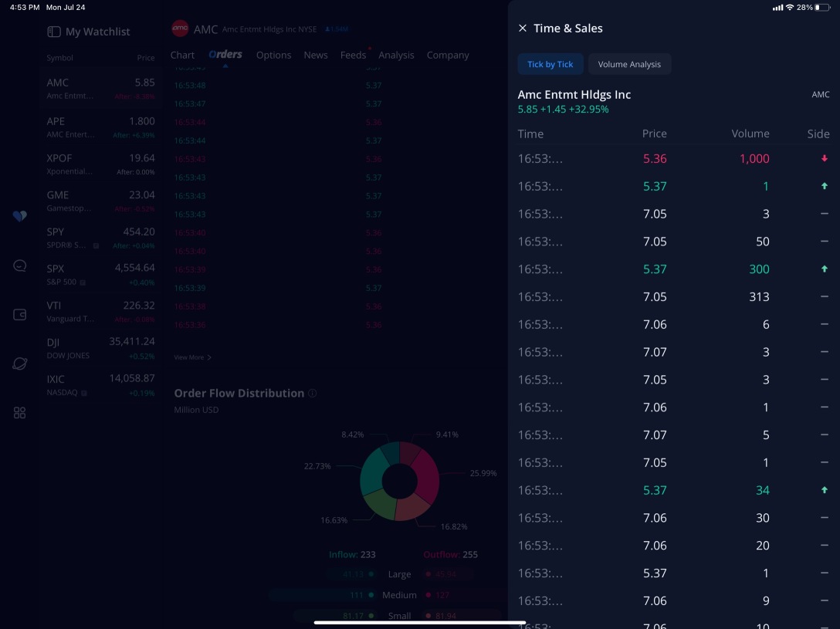Tap the My Watchlist list icon
This screenshot has height=629, width=840.
tap(54, 32)
